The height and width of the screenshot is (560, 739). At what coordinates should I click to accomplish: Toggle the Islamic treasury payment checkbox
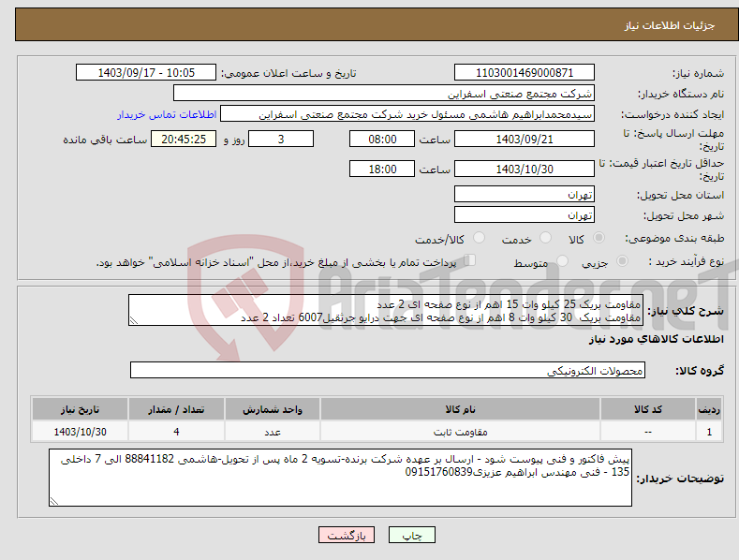[x=469, y=260]
